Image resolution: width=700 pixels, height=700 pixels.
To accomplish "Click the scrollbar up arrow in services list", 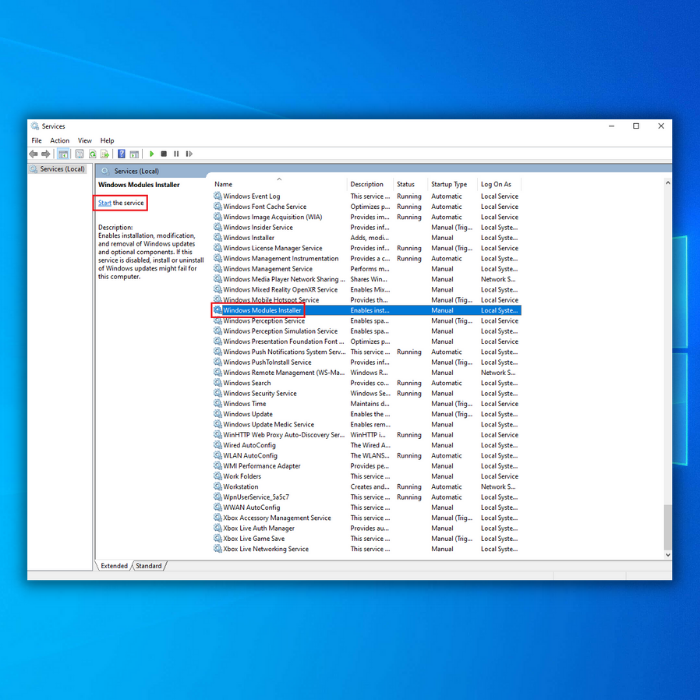I will [668, 183].
